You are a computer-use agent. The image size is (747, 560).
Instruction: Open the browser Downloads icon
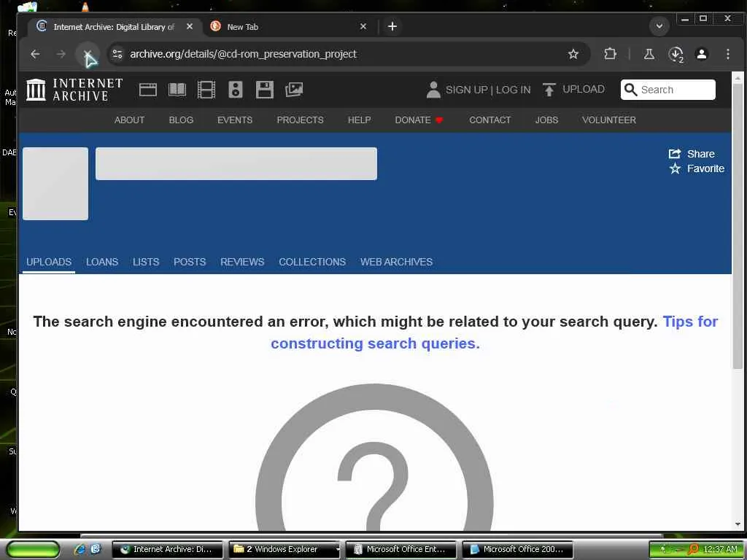(676, 54)
